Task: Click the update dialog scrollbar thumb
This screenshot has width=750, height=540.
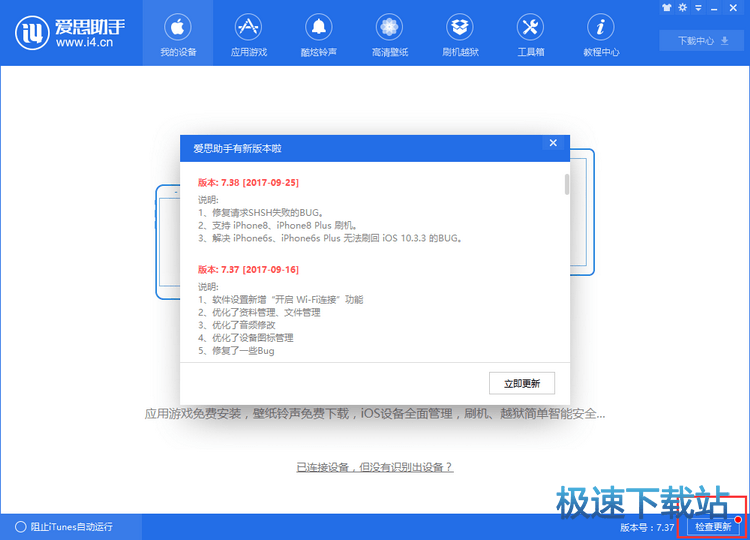Action: [x=567, y=185]
